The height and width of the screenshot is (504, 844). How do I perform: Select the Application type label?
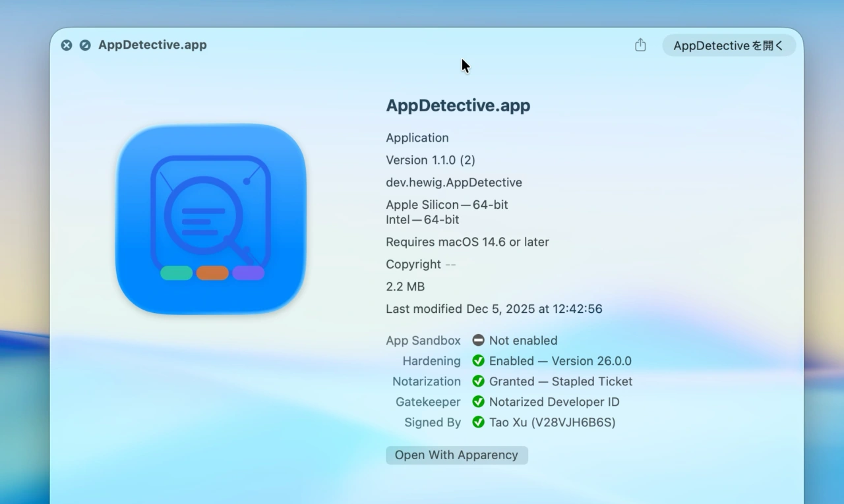(x=417, y=138)
